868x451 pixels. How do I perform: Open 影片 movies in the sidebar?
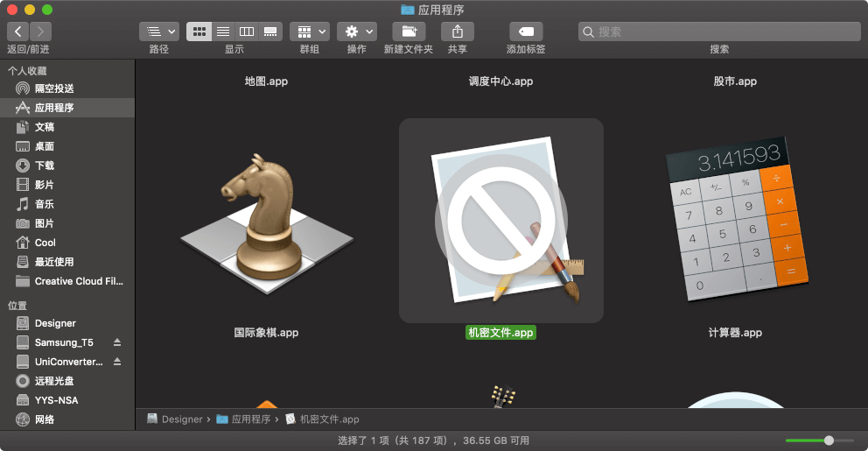pyautogui.click(x=67, y=185)
